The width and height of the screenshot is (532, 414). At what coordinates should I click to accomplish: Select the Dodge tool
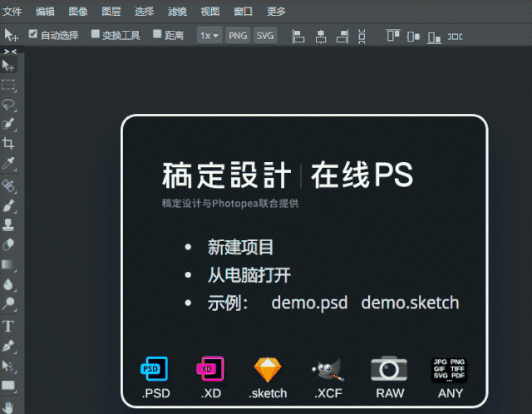pyautogui.click(x=8, y=303)
